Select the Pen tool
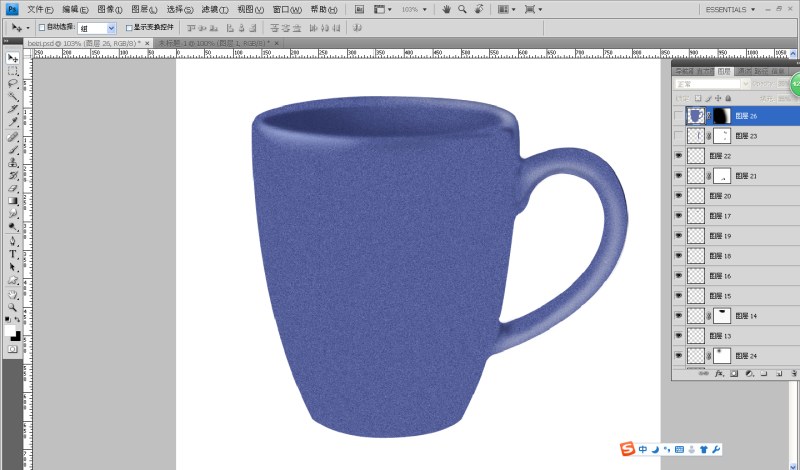This screenshot has width=800, height=470. point(13,241)
